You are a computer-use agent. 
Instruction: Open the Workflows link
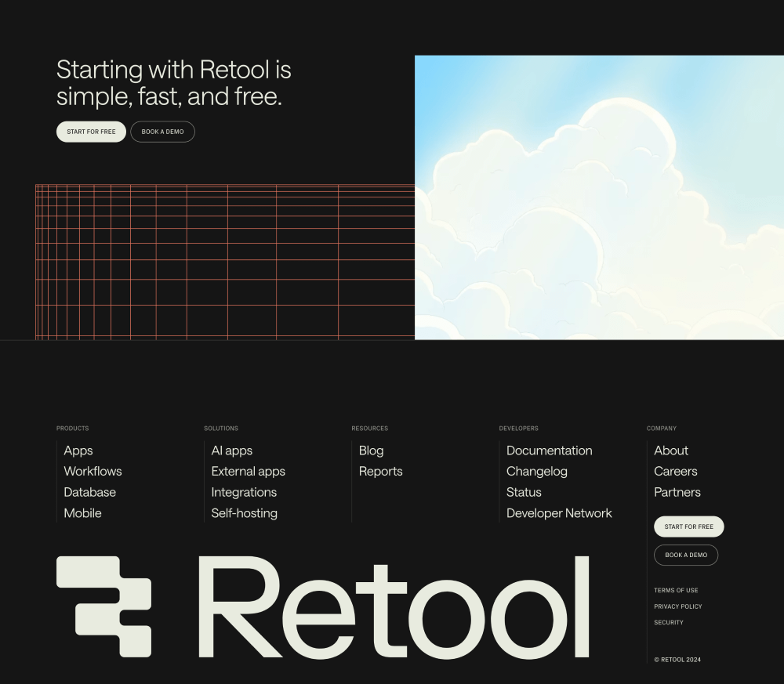point(93,471)
